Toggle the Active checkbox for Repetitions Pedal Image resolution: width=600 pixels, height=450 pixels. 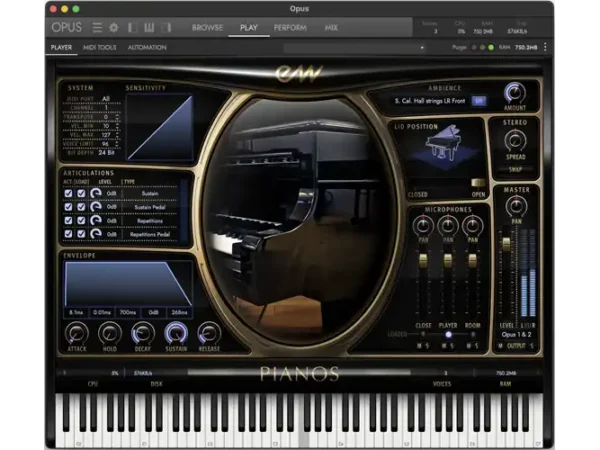pyautogui.click(x=68, y=234)
